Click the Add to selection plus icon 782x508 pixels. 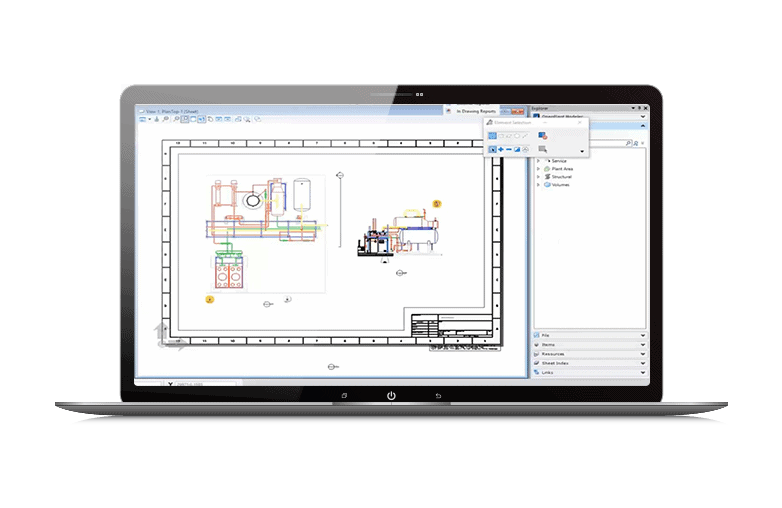pyautogui.click(x=501, y=149)
